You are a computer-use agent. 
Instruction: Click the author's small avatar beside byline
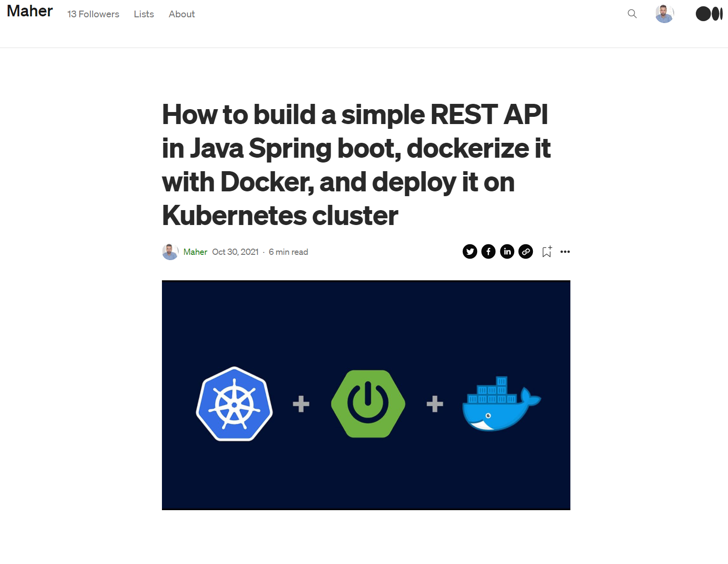[170, 251]
